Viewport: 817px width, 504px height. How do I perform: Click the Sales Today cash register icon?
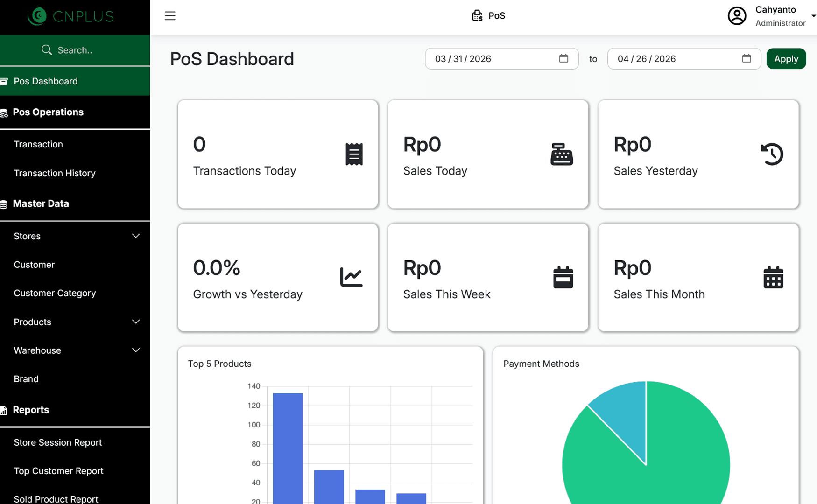(562, 154)
